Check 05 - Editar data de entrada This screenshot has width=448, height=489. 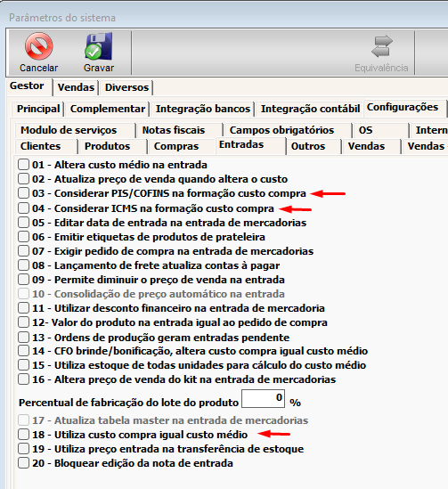pyautogui.click(x=23, y=223)
